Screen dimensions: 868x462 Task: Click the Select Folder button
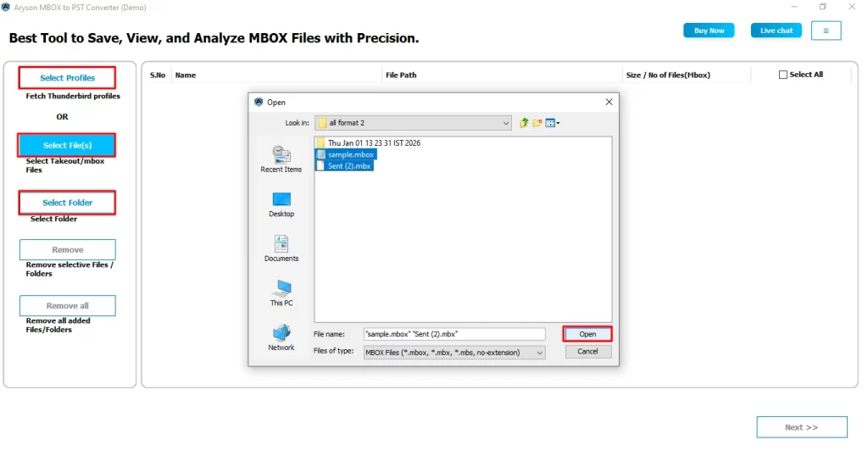pos(68,203)
